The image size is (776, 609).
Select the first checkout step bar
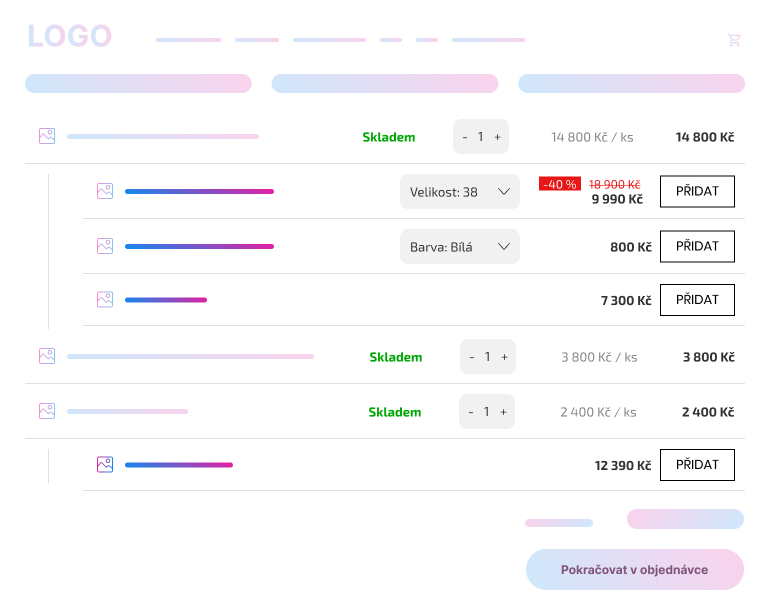coord(139,84)
